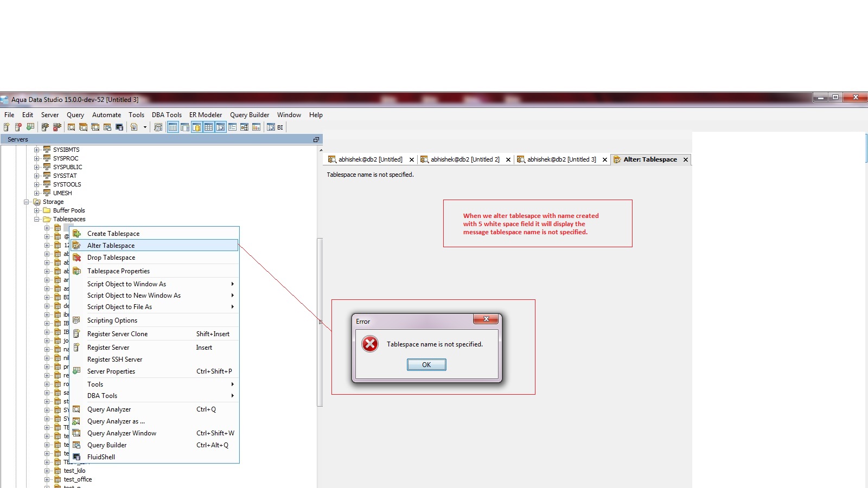This screenshot has width=868, height=488.
Task: Expand the SYSPUBLIC tree node
Action: 37,167
